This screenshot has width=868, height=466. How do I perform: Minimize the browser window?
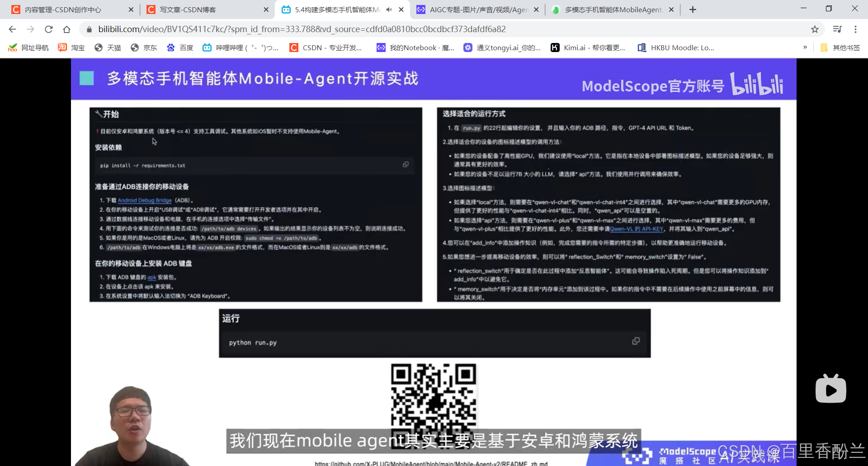tap(803, 9)
